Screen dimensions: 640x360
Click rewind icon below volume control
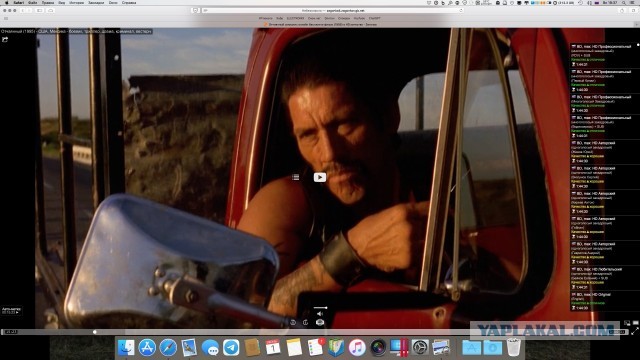pos(293,322)
